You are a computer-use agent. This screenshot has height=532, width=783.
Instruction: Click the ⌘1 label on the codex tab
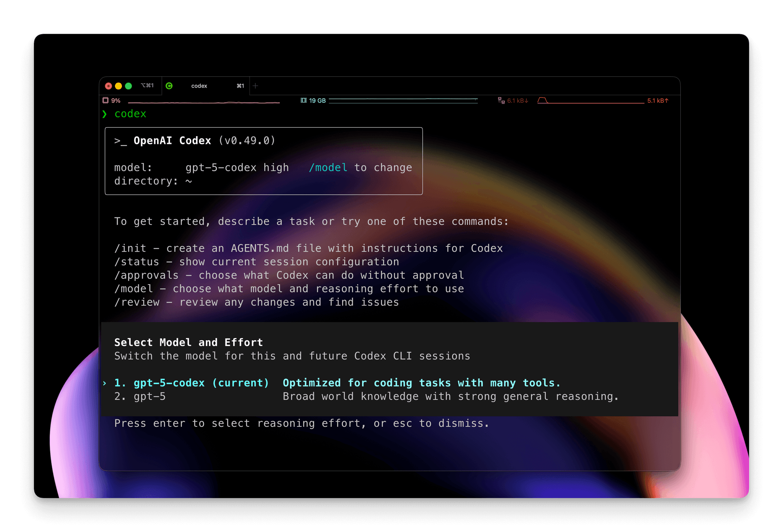pos(240,86)
